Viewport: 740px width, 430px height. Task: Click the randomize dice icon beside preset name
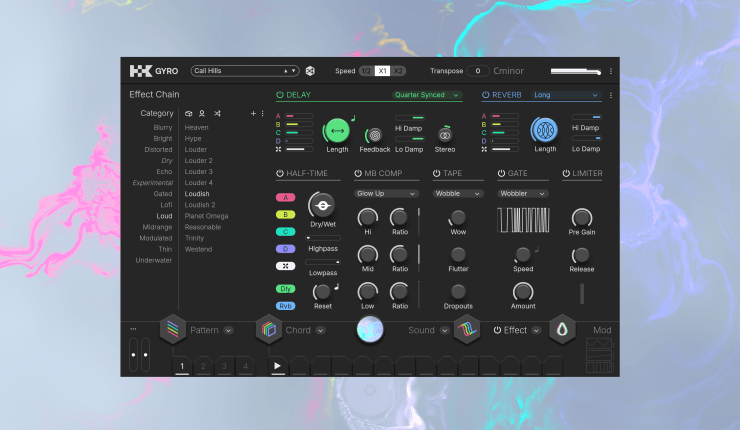(x=310, y=71)
